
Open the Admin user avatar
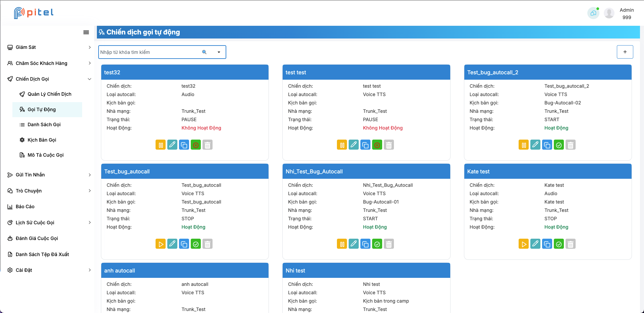coord(609,13)
